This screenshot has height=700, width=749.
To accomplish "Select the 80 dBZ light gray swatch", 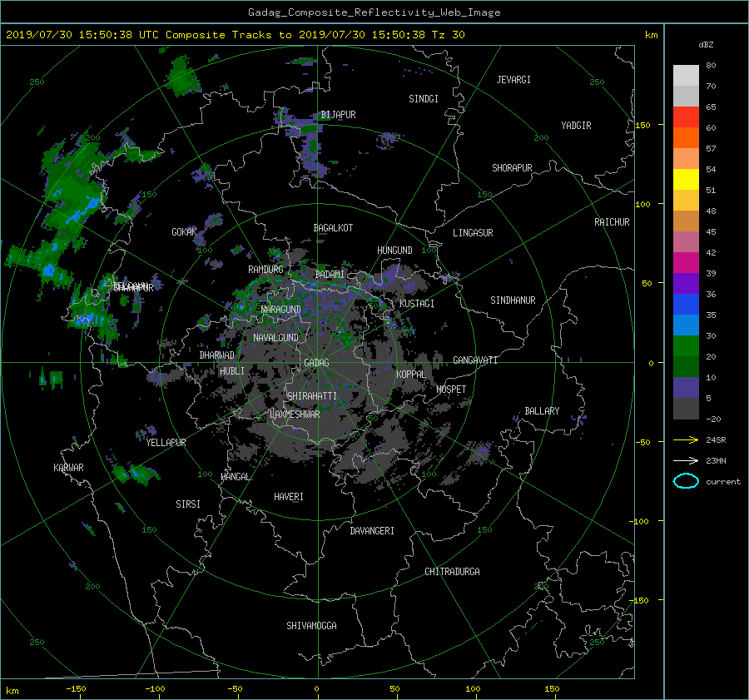I will (686, 75).
